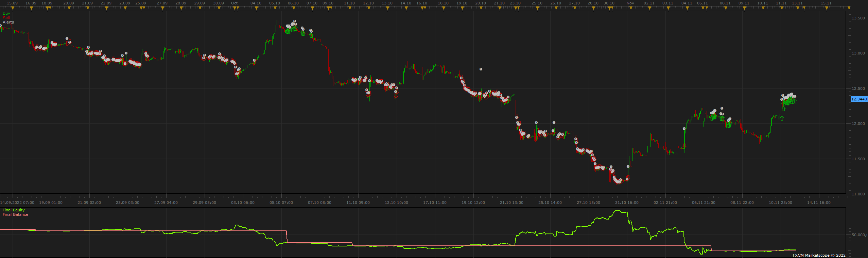Select the yellow marker beneath 03.11

pos(668,8)
